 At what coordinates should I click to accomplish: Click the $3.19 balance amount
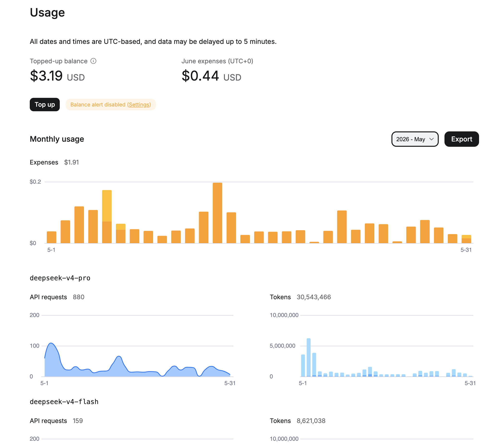click(46, 76)
